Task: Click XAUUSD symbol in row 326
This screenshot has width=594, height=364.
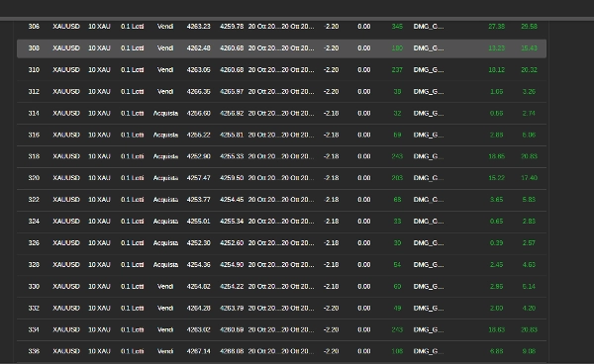Action: pyautogui.click(x=66, y=243)
